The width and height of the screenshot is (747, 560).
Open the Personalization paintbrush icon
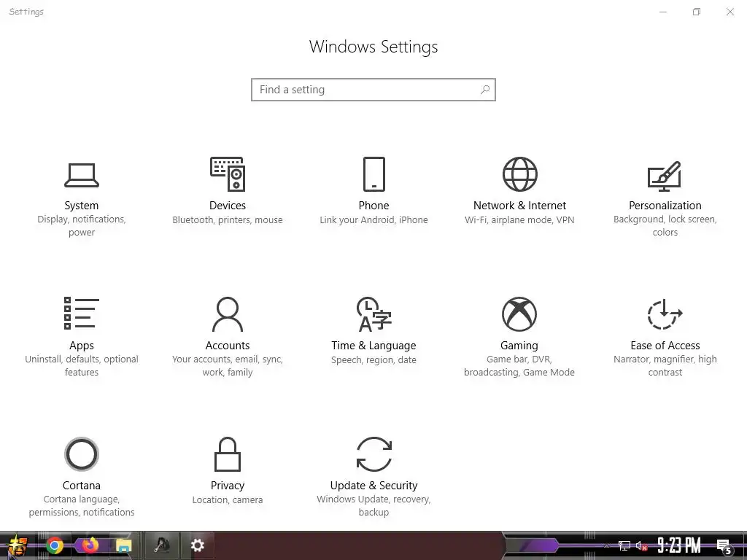[665, 176]
